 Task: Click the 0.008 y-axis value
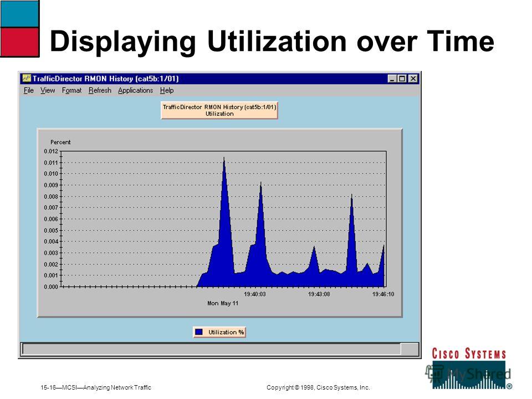click(x=51, y=196)
